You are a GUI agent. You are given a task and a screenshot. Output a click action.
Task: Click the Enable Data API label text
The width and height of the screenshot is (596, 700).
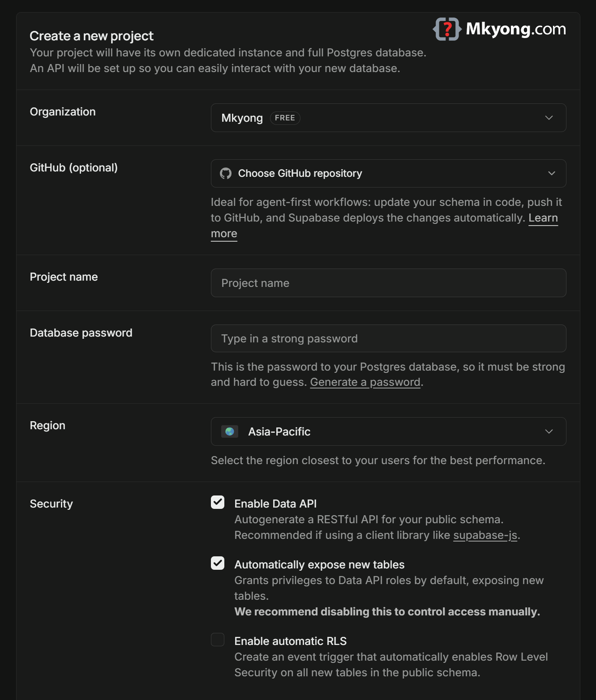pos(275,504)
